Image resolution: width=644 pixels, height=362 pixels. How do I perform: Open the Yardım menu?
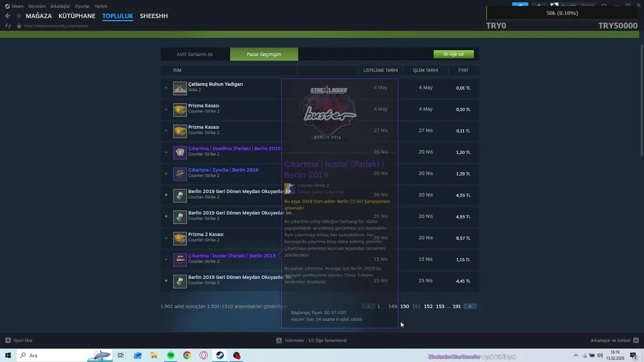coord(101,6)
